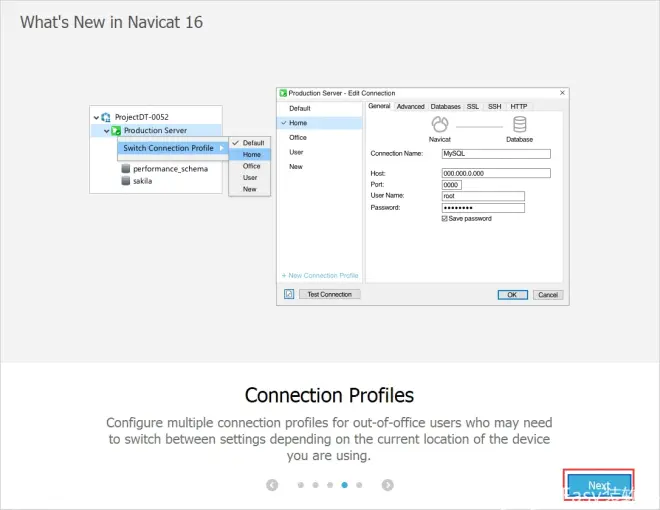The width and height of the screenshot is (660, 510).
Task: Click the ProjectDT-0052 project icon
Action: [x=106, y=117]
